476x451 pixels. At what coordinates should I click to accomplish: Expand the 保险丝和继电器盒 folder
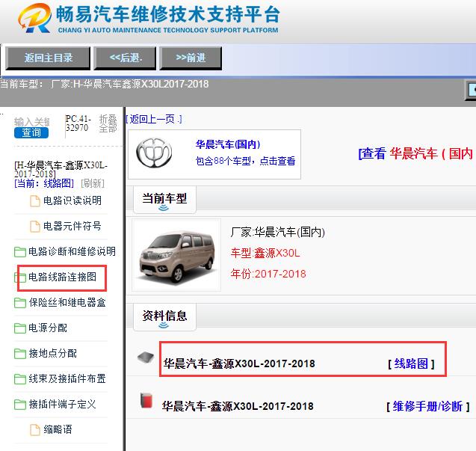[x=67, y=303]
